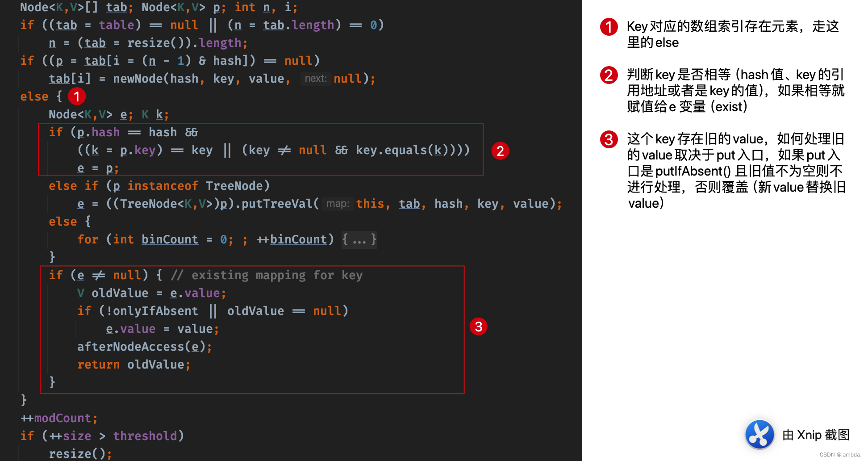Click 'putTreeVal' method name

277,204
